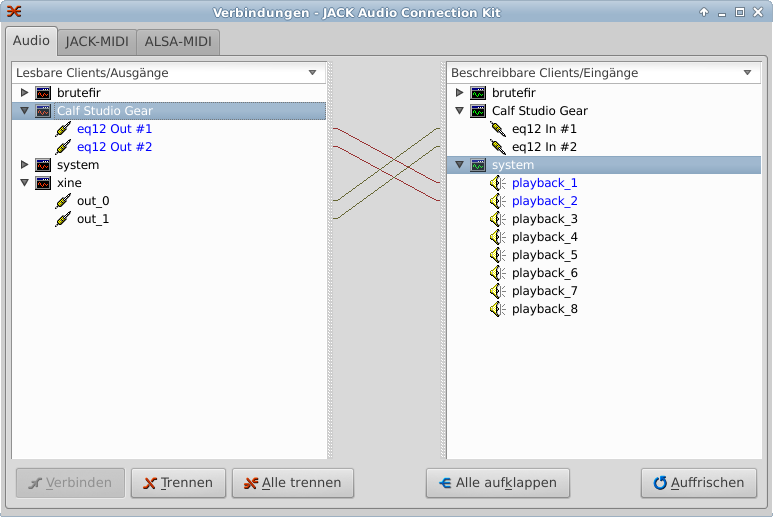
Task: Click the brutefir client icon in outputs list
Action: (x=43, y=93)
